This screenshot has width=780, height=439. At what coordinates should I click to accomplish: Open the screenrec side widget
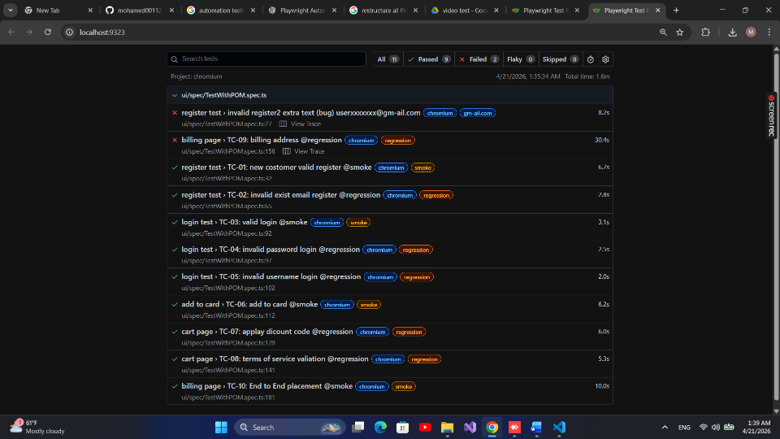click(x=772, y=115)
